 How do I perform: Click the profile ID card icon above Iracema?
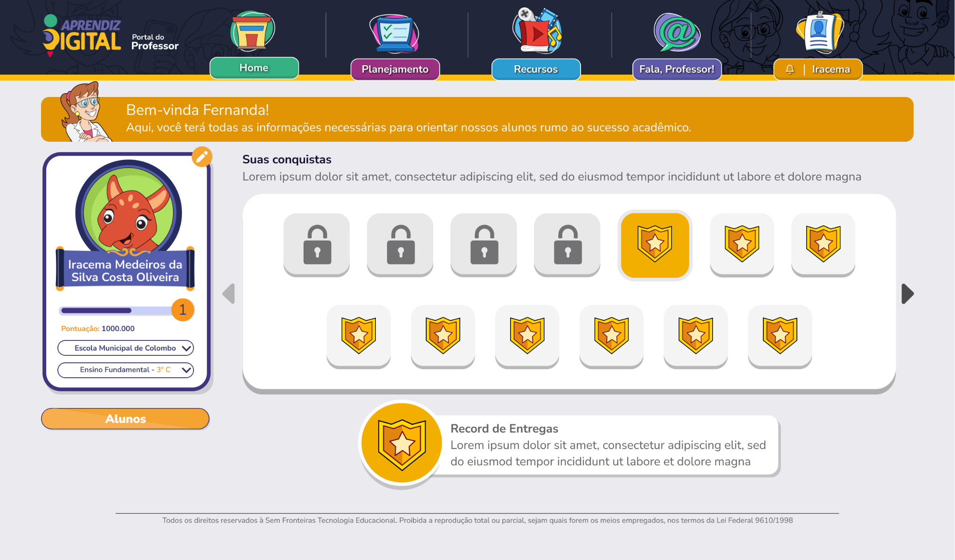pyautogui.click(x=820, y=32)
